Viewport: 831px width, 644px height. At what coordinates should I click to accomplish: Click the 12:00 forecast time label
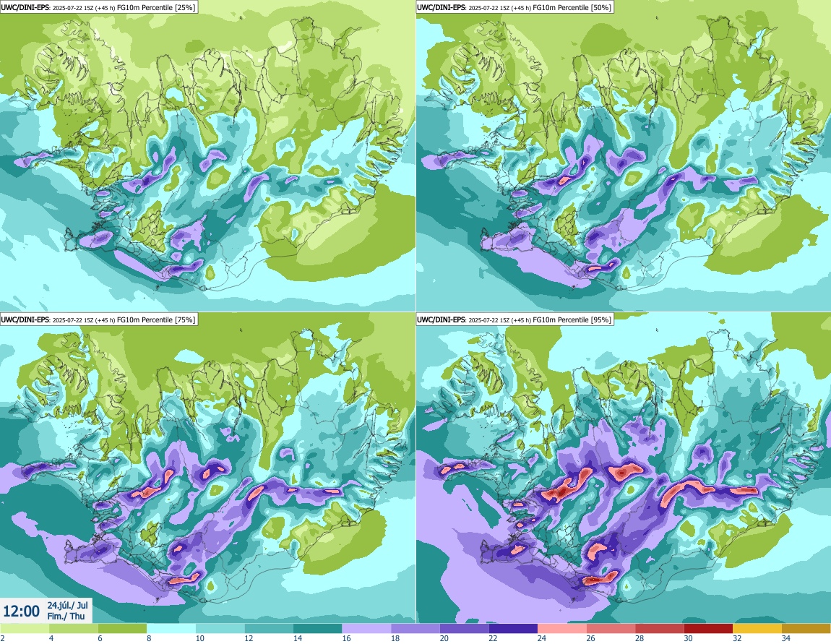tap(21, 611)
